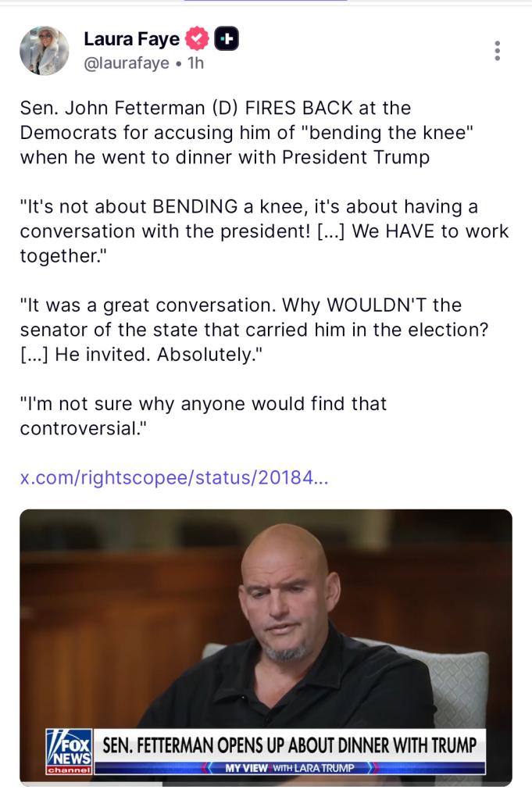Tap the 'MY VIEW with Lara Trump' strip
This screenshot has height=800, width=532.
289,769
